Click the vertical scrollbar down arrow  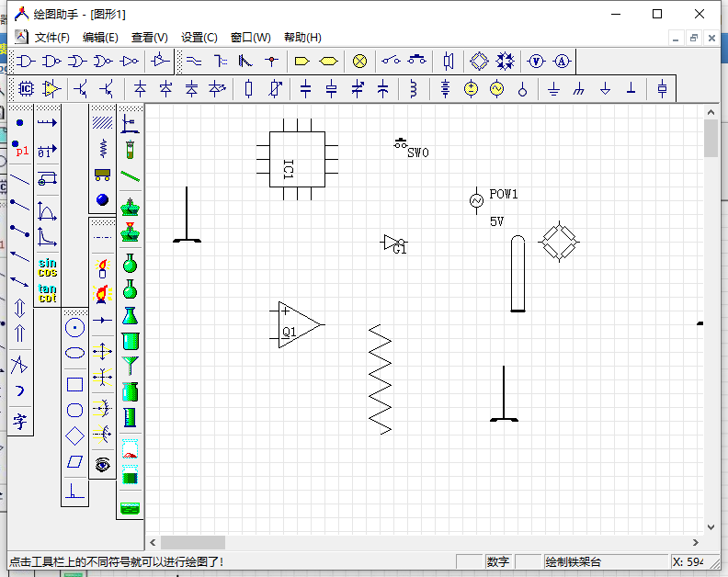(x=711, y=527)
